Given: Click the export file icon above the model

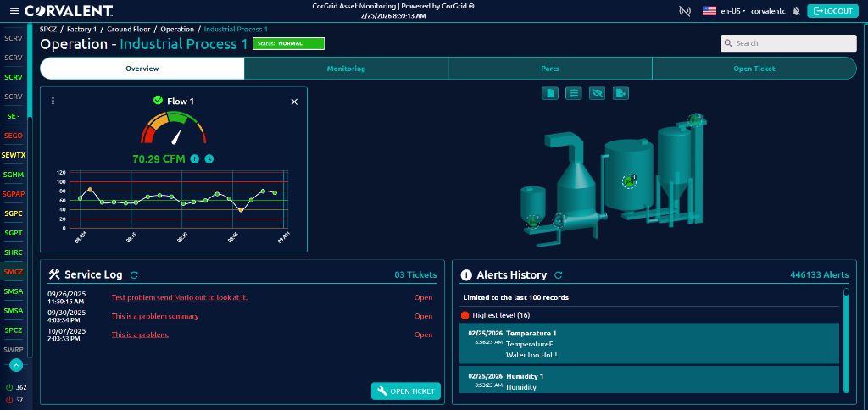Looking at the screenshot, I should pyautogui.click(x=620, y=93).
